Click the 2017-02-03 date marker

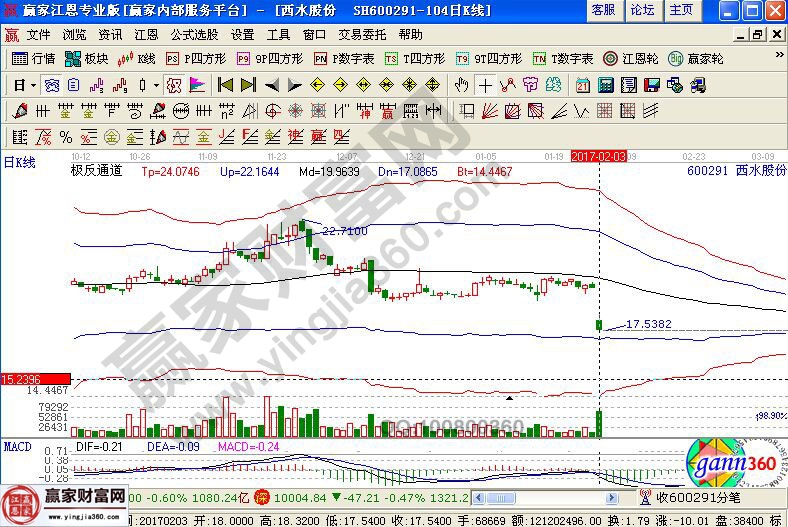[x=598, y=156]
